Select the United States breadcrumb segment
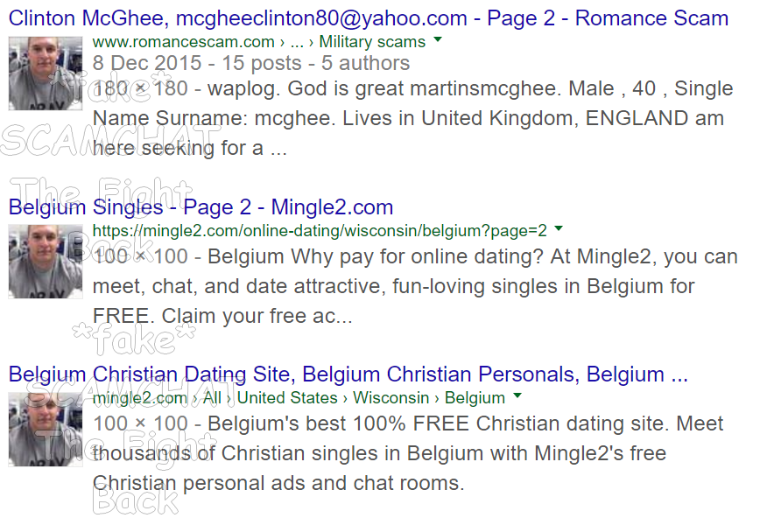 tap(287, 398)
